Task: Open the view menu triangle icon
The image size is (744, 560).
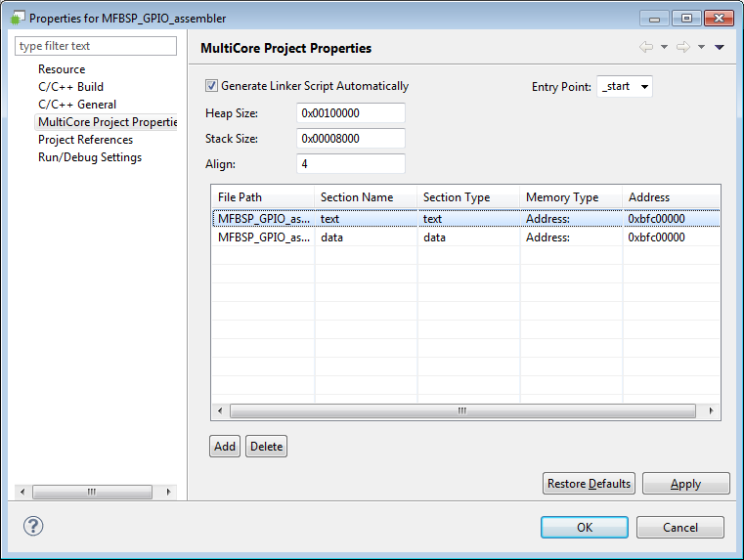Action: (720, 48)
